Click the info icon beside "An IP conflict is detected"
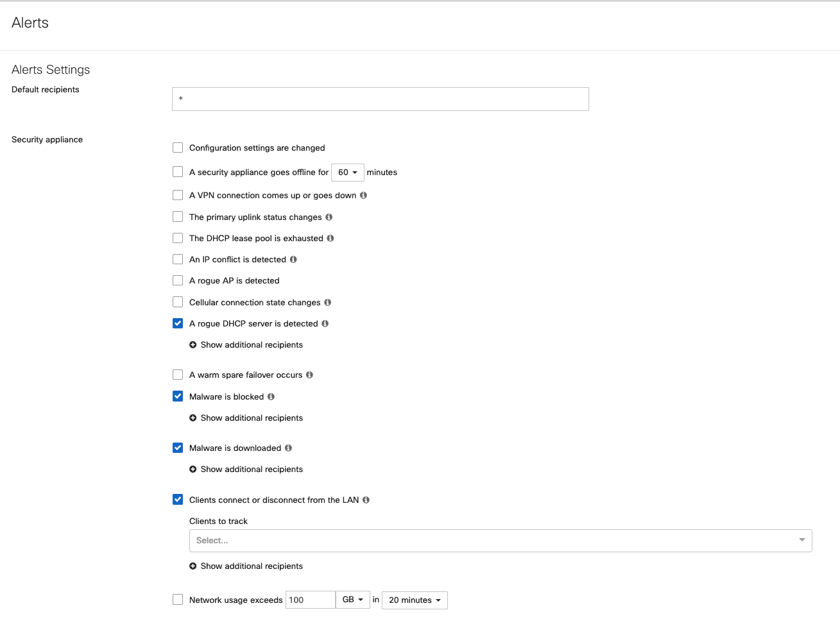Screen dimensions: 840x635 (293, 259)
